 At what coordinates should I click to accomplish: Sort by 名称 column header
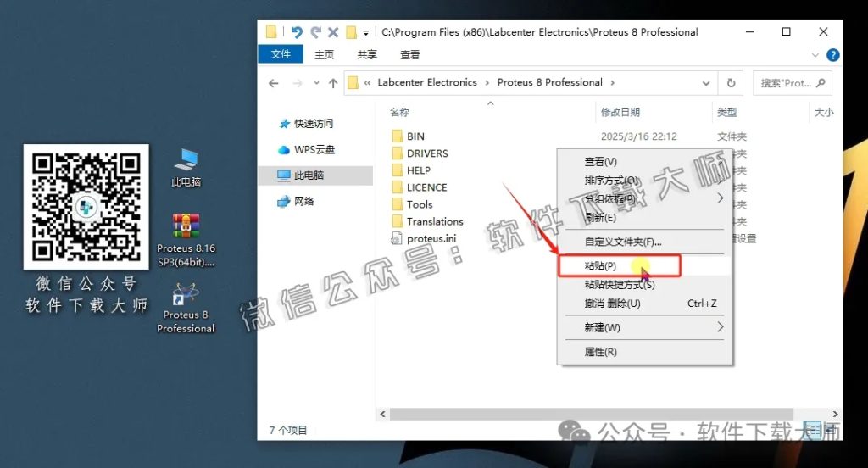(x=399, y=113)
